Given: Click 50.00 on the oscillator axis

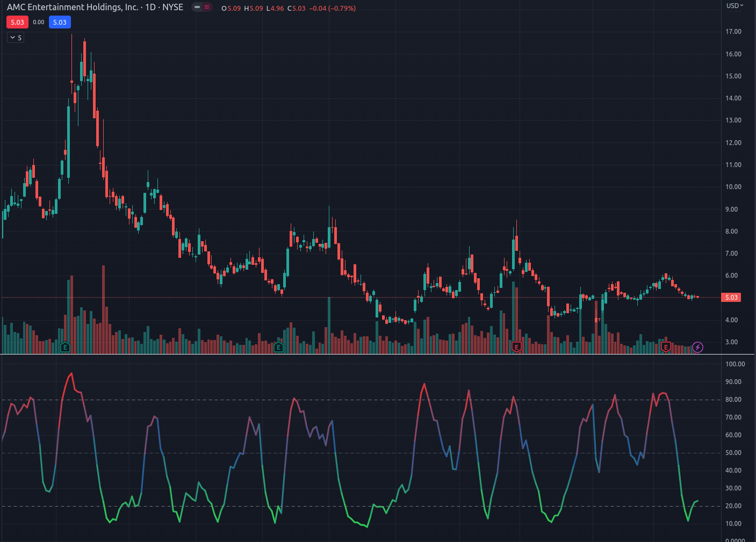Looking at the screenshot, I should [x=733, y=453].
